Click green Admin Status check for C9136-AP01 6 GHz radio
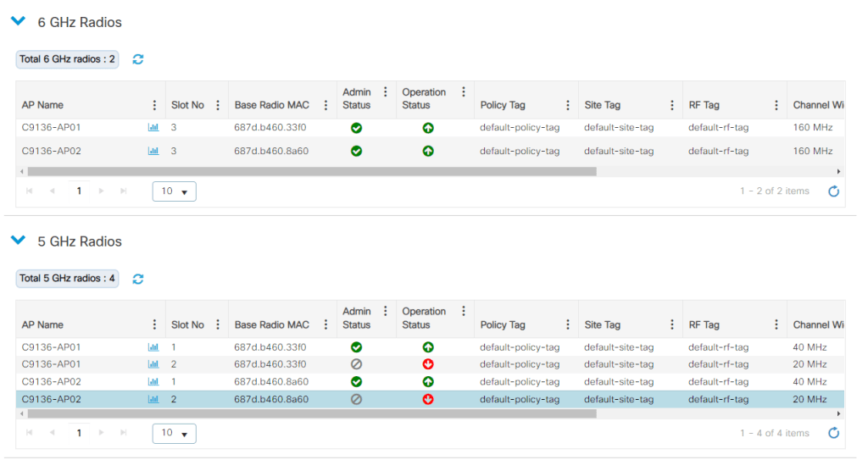Image resolution: width=868 pixels, height=460 pixels. click(x=356, y=128)
